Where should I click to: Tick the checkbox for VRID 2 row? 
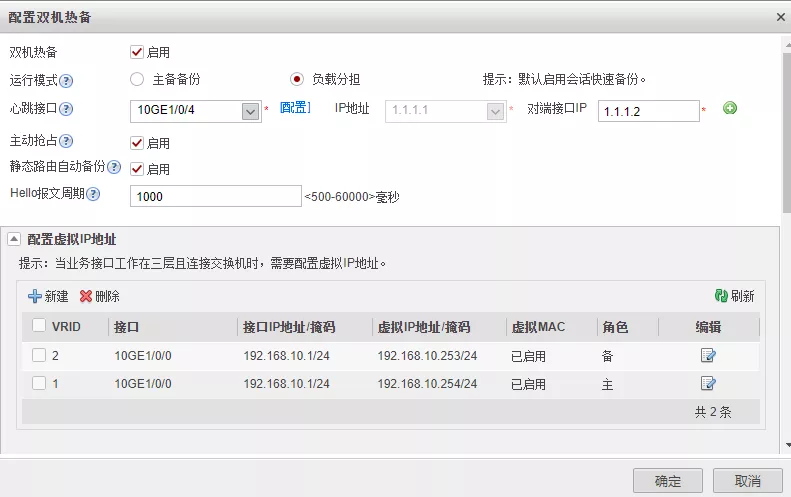(x=38, y=355)
